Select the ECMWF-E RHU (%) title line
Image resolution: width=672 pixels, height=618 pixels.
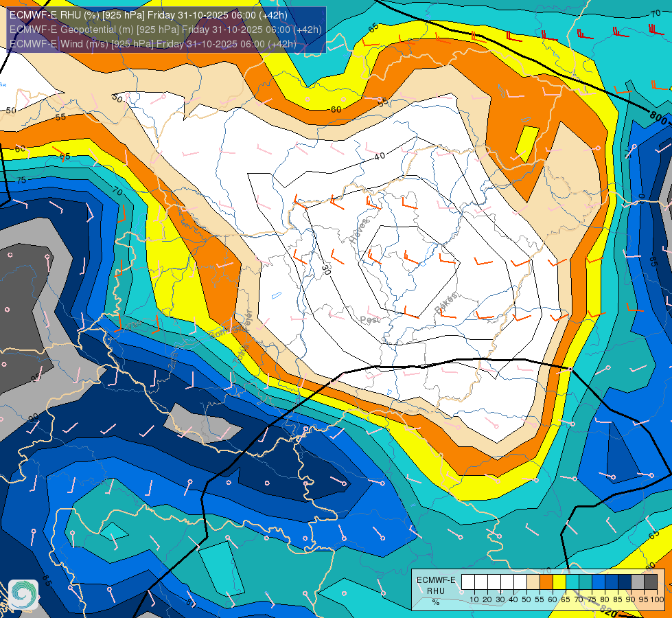(x=148, y=15)
